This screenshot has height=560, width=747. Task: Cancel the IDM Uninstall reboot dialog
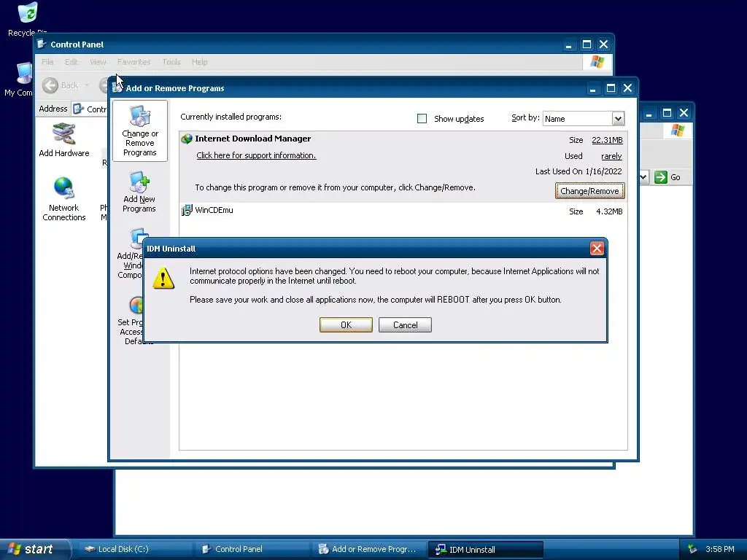[405, 324]
